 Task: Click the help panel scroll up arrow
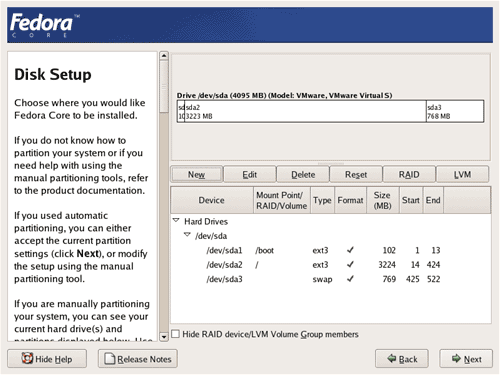click(x=164, y=56)
